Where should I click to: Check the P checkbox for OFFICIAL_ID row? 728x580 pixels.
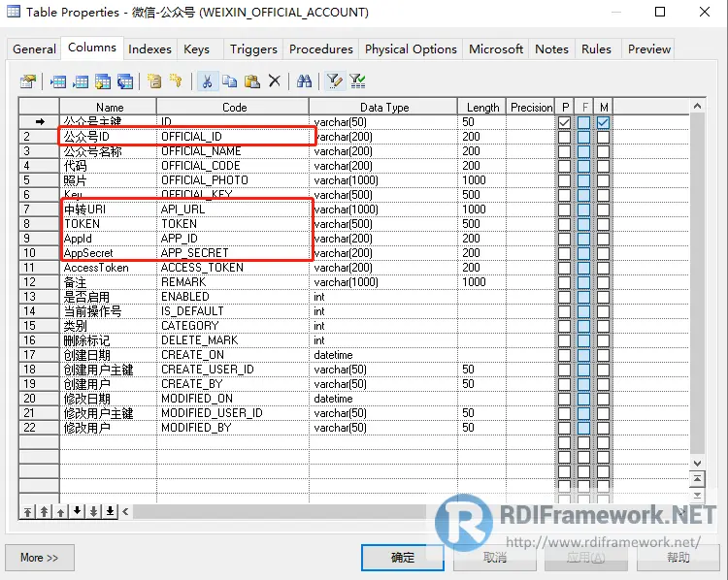564,137
